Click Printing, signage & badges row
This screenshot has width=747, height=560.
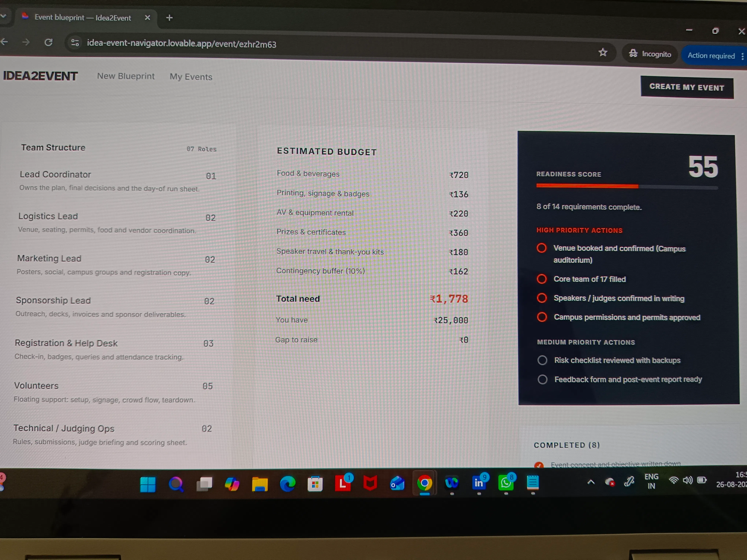372,194
